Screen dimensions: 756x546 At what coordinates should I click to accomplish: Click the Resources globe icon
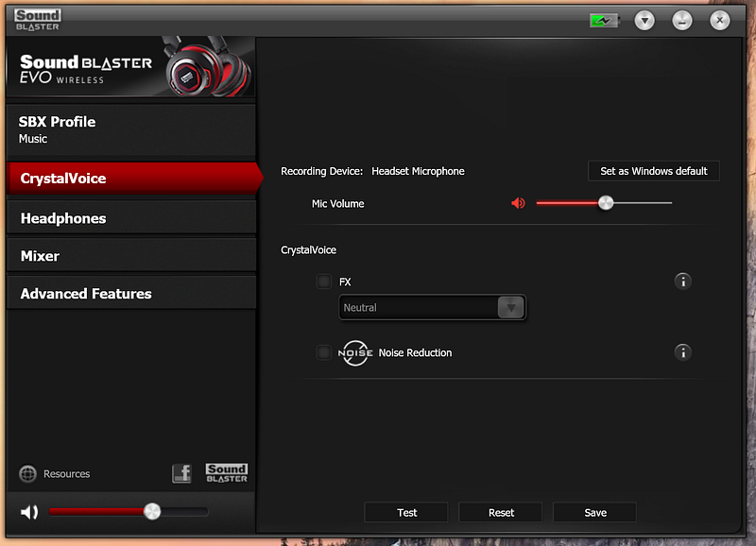point(28,473)
